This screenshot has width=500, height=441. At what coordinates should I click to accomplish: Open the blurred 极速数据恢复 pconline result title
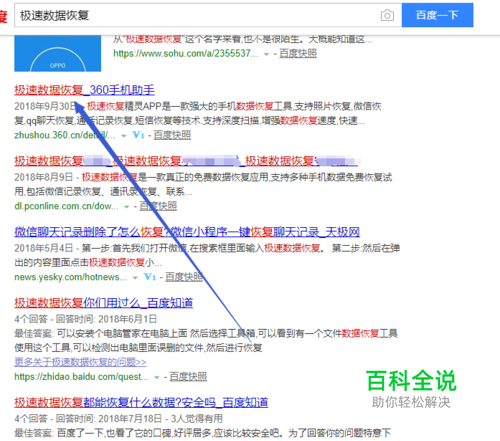(x=186, y=161)
